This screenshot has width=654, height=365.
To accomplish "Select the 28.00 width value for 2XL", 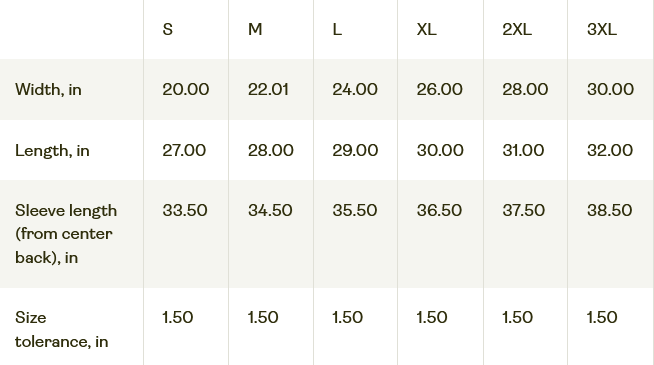I will [525, 90].
